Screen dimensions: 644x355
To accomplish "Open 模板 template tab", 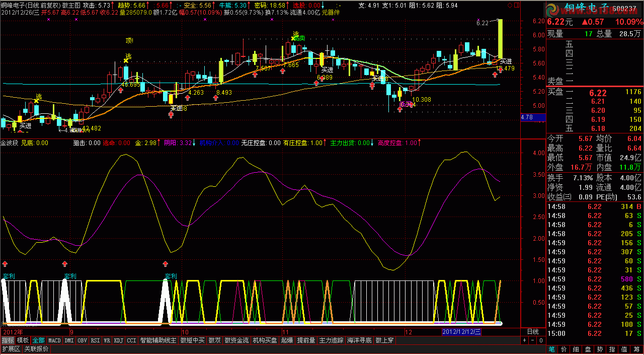I will pos(23,340).
